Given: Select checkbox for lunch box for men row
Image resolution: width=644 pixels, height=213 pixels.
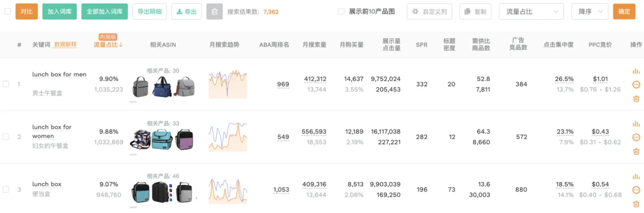Looking at the screenshot, I should [6, 84].
